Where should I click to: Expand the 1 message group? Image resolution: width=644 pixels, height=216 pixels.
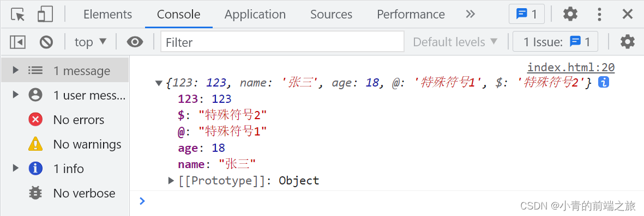point(16,70)
